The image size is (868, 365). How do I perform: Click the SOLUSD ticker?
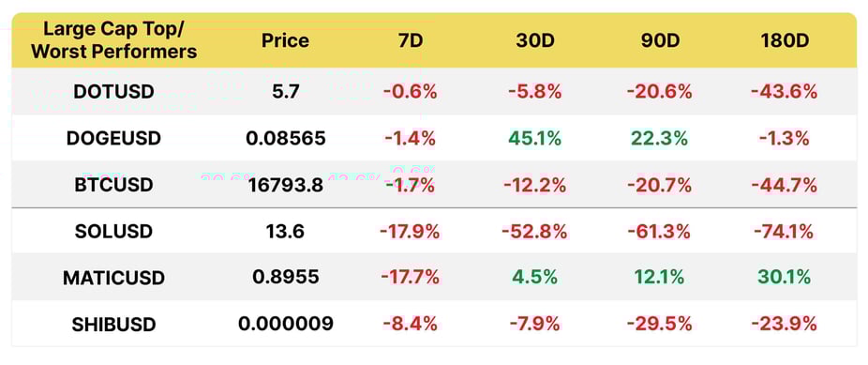(113, 231)
